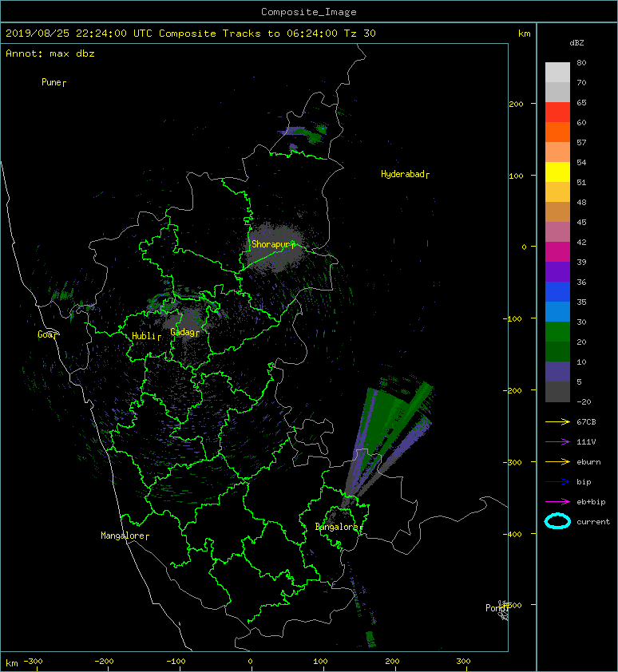Select the Gadag city label

pos(185,332)
